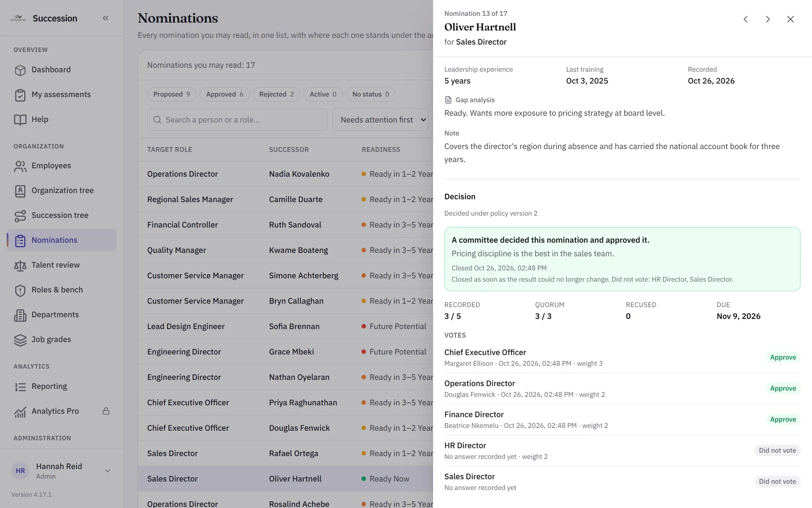Close the Oliver Hartnell nomination panel
Screen dimensions: 812x508
(x=790, y=19)
